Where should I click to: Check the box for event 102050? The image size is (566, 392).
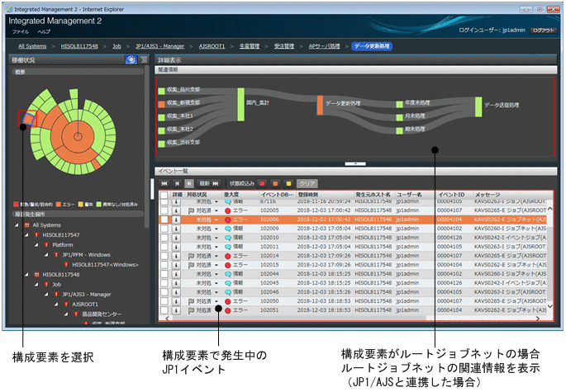[164, 301]
